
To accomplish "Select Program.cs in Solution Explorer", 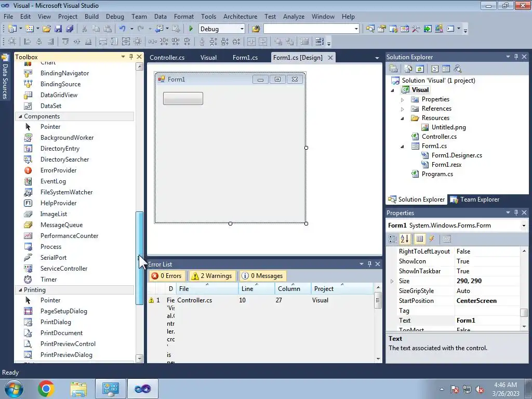I will pos(437,174).
